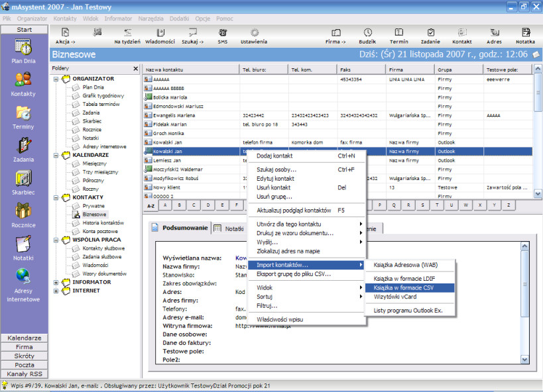
Task: Click the Akcja toolbar button
Action: pos(65,36)
